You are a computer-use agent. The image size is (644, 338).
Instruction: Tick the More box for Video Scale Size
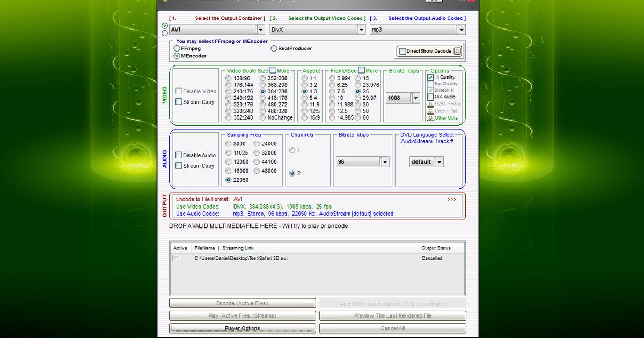click(x=273, y=70)
